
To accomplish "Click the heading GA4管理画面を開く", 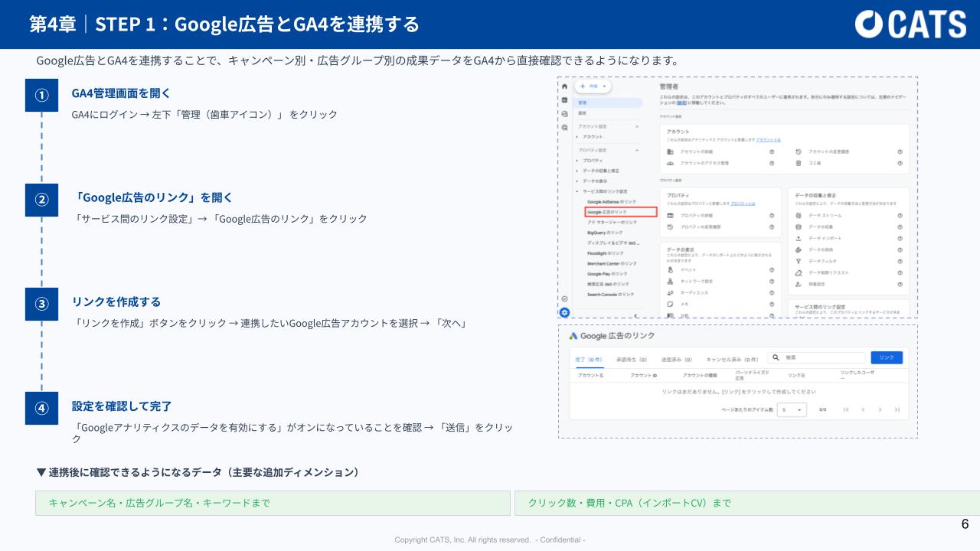I will tap(121, 93).
